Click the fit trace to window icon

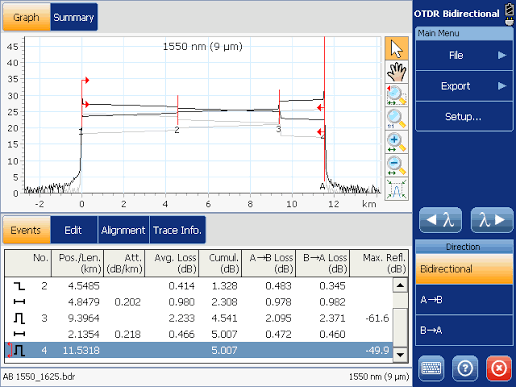point(396,189)
